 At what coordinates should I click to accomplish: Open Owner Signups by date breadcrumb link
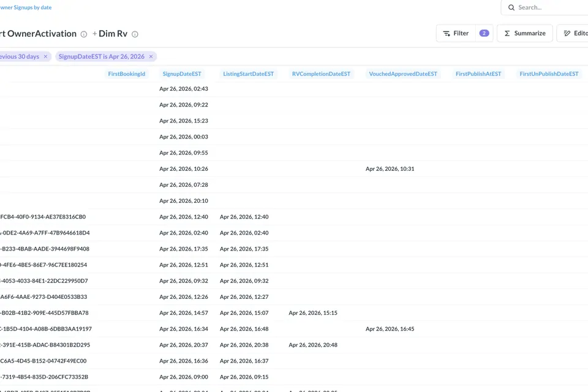coord(26,7)
